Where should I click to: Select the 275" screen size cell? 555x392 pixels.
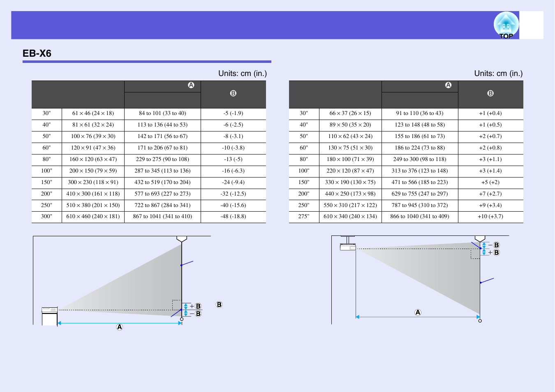click(x=304, y=217)
